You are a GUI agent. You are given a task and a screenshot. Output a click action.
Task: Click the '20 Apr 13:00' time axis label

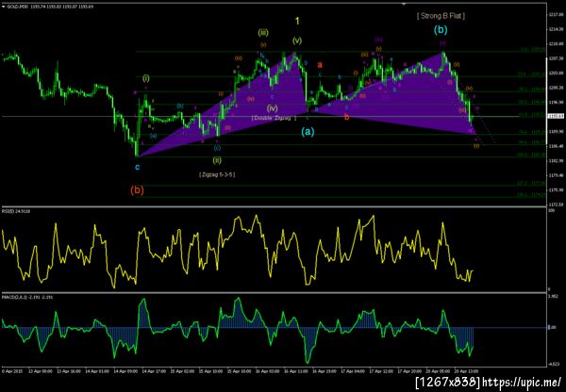tap(464, 370)
